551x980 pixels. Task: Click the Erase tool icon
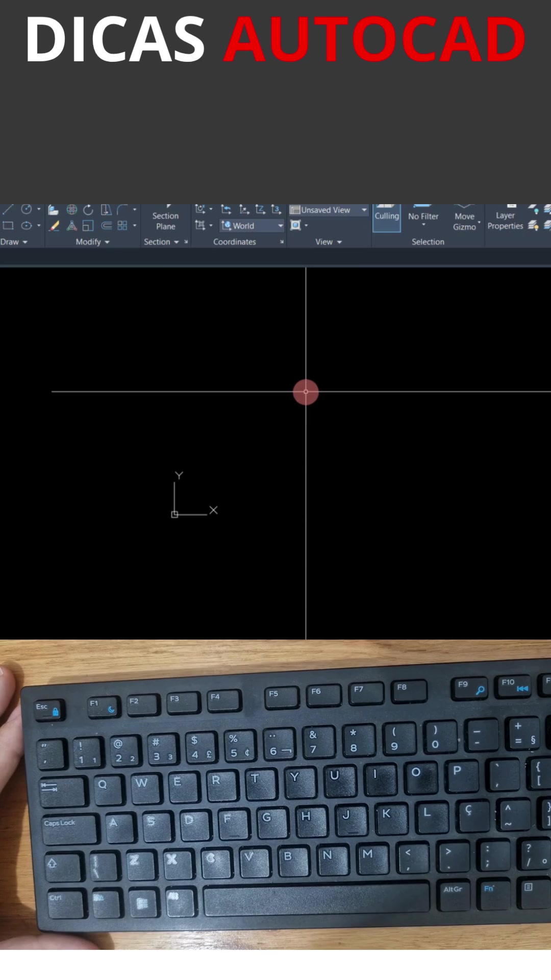(x=55, y=226)
